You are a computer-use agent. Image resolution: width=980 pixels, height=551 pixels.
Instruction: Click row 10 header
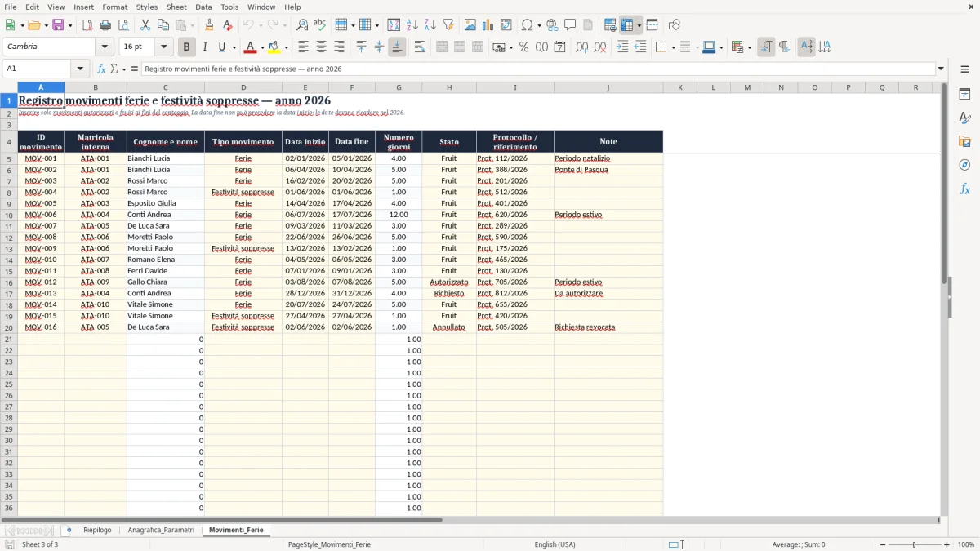point(9,215)
